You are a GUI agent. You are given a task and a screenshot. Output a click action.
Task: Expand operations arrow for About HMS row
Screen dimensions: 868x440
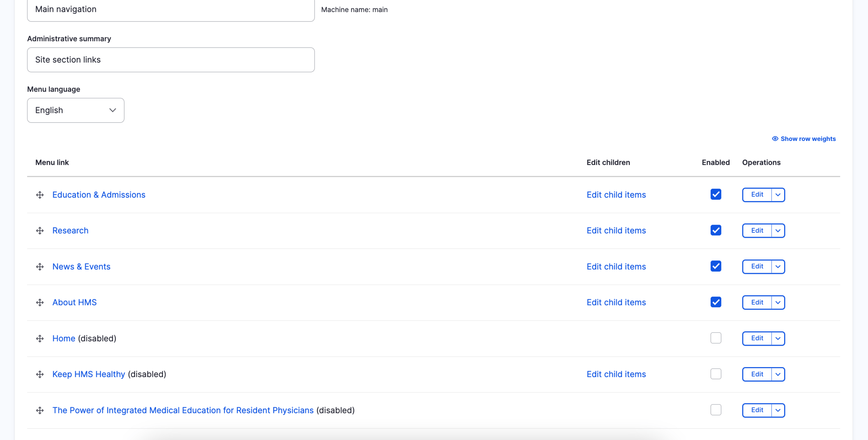click(778, 302)
